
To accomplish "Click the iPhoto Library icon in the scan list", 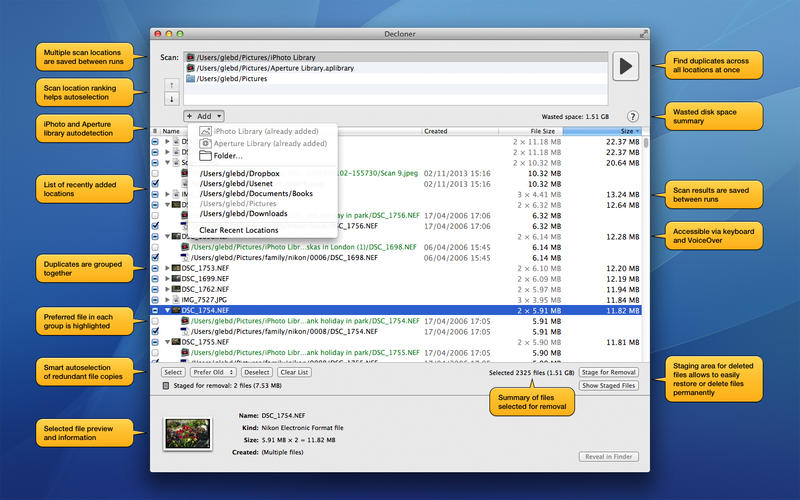I will click(x=190, y=57).
